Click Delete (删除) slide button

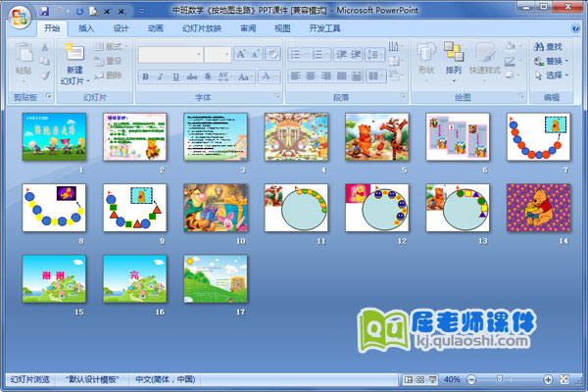pos(108,75)
